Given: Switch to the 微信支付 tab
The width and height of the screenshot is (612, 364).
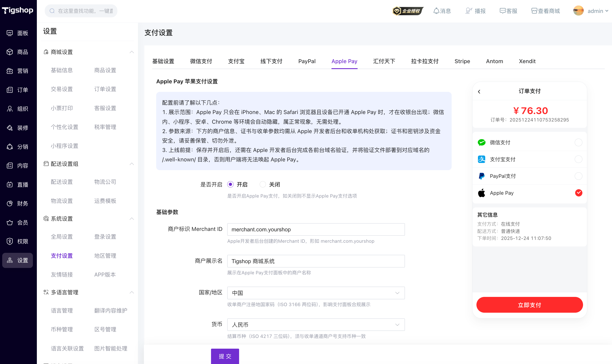Looking at the screenshot, I should [x=201, y=61].
